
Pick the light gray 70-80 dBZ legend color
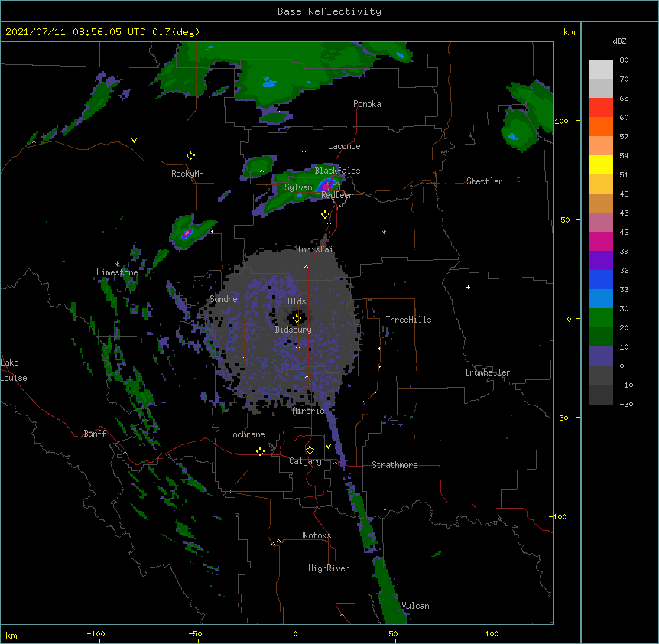pos(601,69)
